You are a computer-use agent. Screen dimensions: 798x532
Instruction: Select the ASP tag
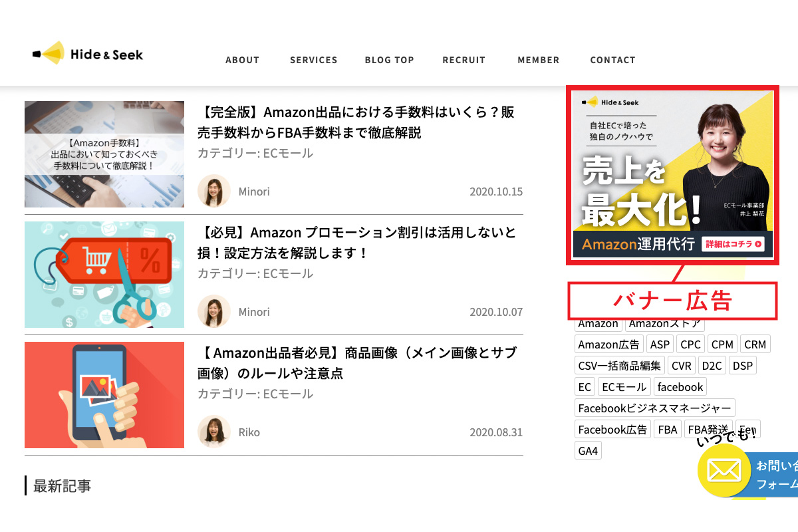(660, 344)
